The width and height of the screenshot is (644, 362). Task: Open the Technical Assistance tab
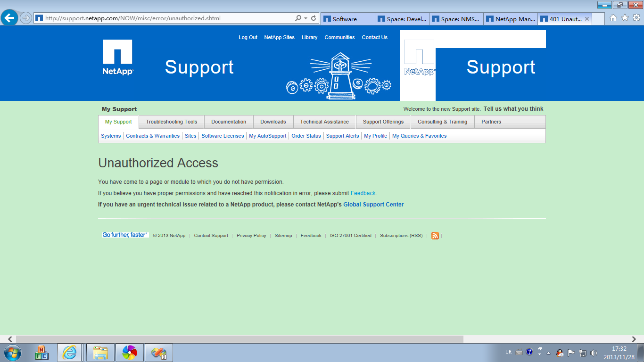pos(324,122)
